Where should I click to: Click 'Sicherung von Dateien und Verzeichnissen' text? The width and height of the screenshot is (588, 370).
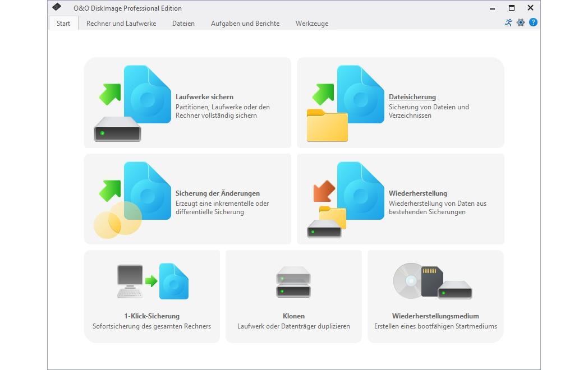click(x=429, y=112)
